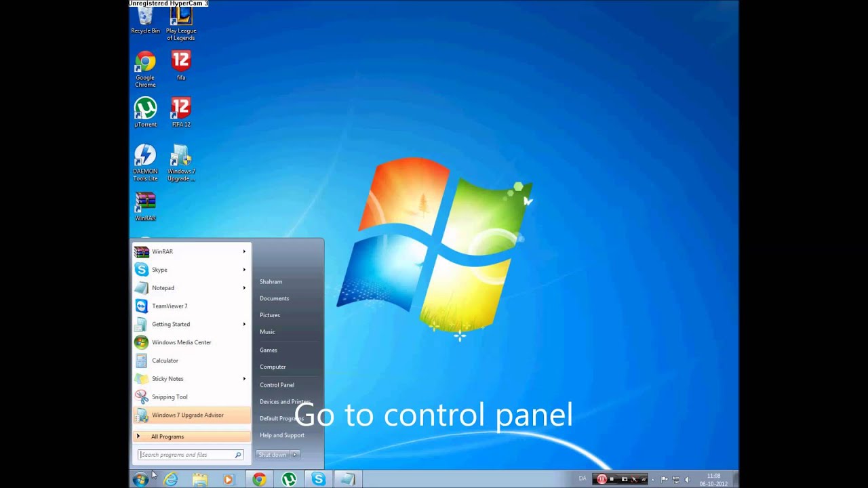Open Shahram user folder link

tap(271, 281)
